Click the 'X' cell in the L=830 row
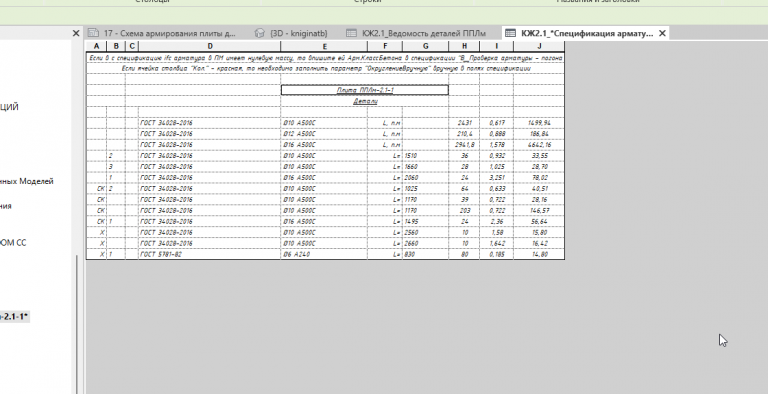This screenshot has width=768, height=394. pos(96,254)
